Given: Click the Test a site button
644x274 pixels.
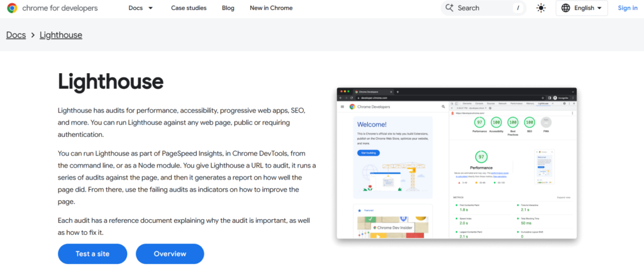Looking at the screenshot, I should (92, 254).
